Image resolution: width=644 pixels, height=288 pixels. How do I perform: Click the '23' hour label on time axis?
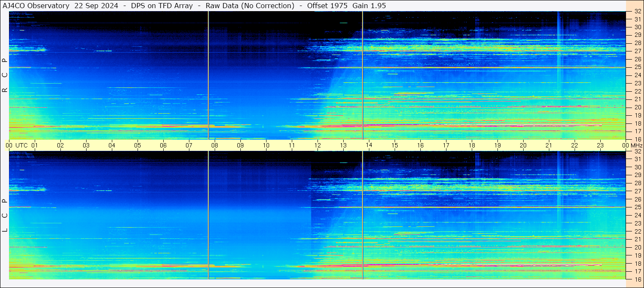click(600, 145)
